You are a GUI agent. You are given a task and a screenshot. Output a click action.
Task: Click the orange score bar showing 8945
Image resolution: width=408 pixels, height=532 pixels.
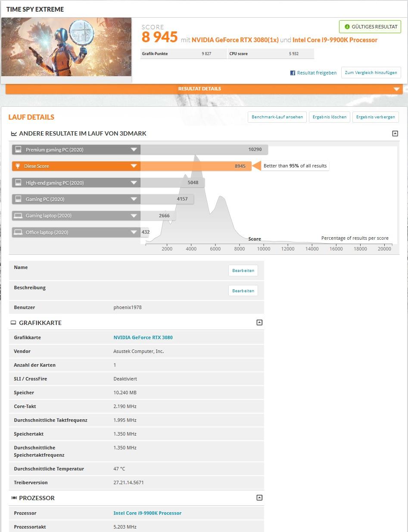(x=196, y=166)
